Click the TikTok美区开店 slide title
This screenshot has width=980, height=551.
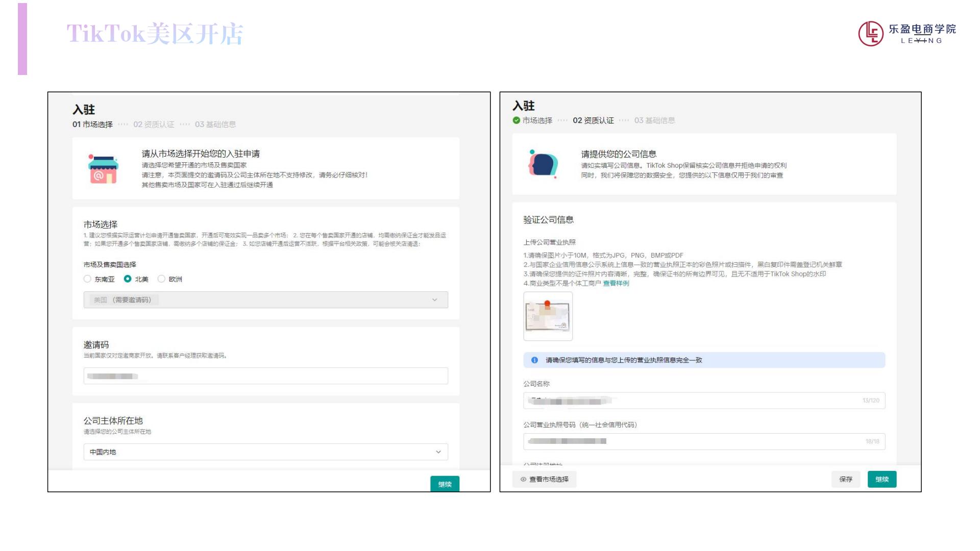(x=155, y=34)
